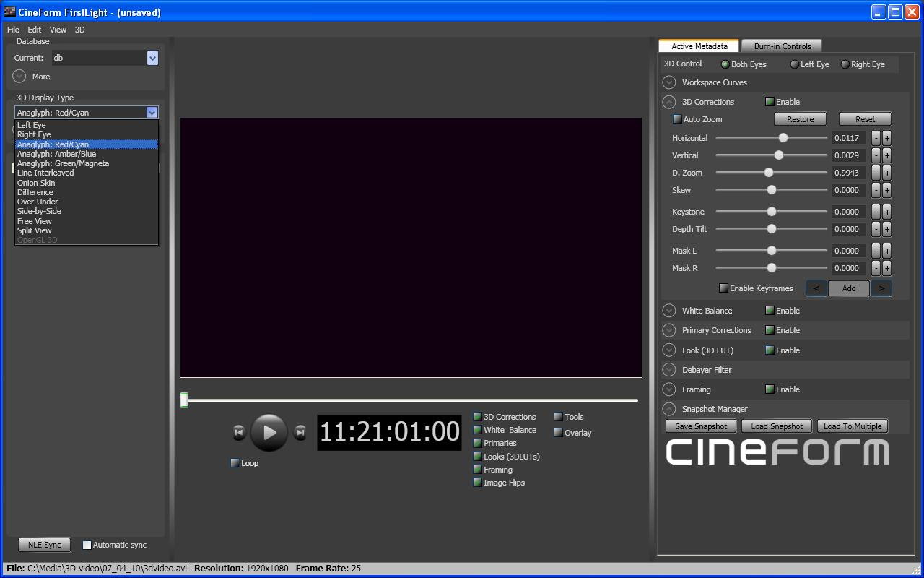Select the Both Eyes radio button

click(725, 64)
